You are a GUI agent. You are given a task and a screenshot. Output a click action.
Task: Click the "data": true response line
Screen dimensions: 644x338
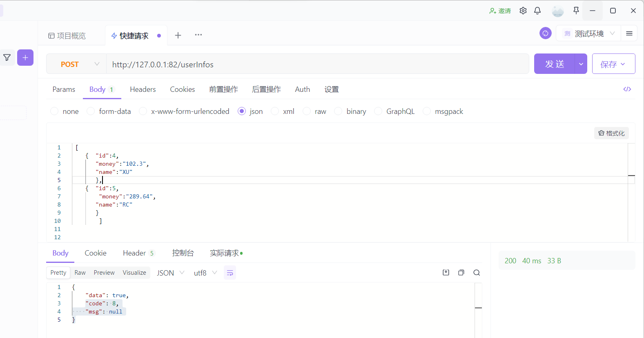[107, 295]
